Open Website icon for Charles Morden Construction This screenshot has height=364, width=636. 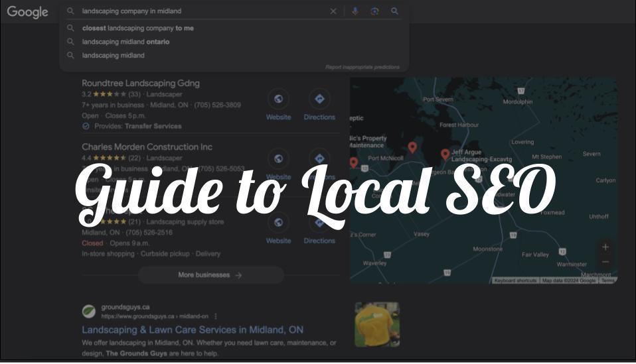278,158
